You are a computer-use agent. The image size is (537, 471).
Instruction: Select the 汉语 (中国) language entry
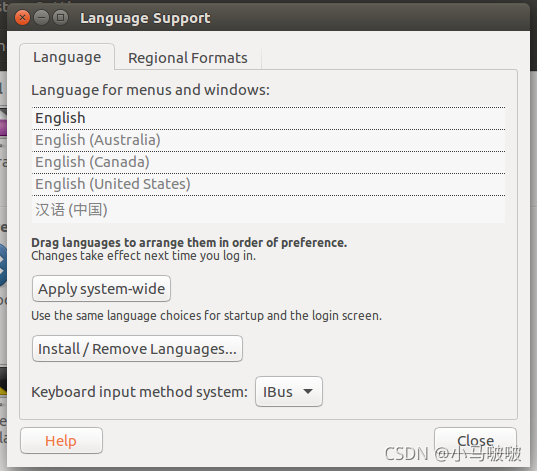(268, 209)
